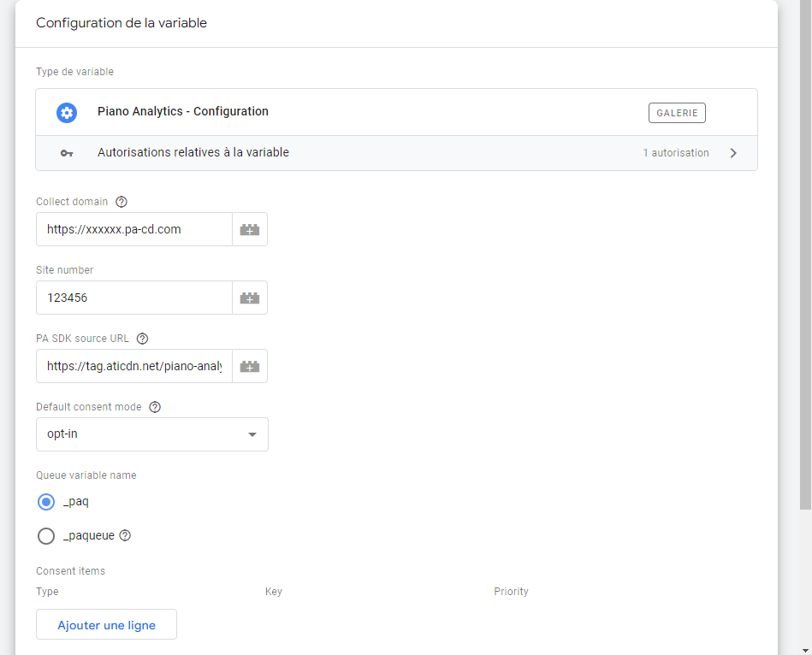
Task: Click the help icon next to the _paqueue option
Action: (x=124, y=535)
